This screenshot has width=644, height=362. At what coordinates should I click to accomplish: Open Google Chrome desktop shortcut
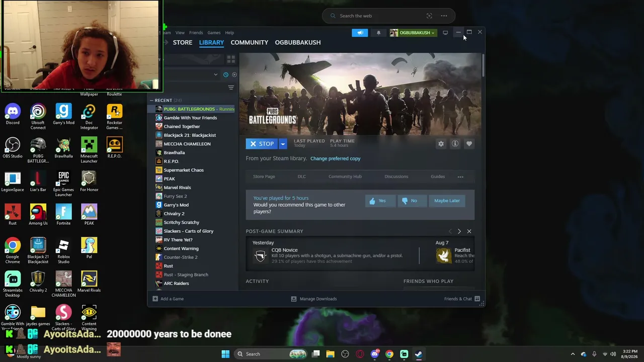tap(13, 251)
